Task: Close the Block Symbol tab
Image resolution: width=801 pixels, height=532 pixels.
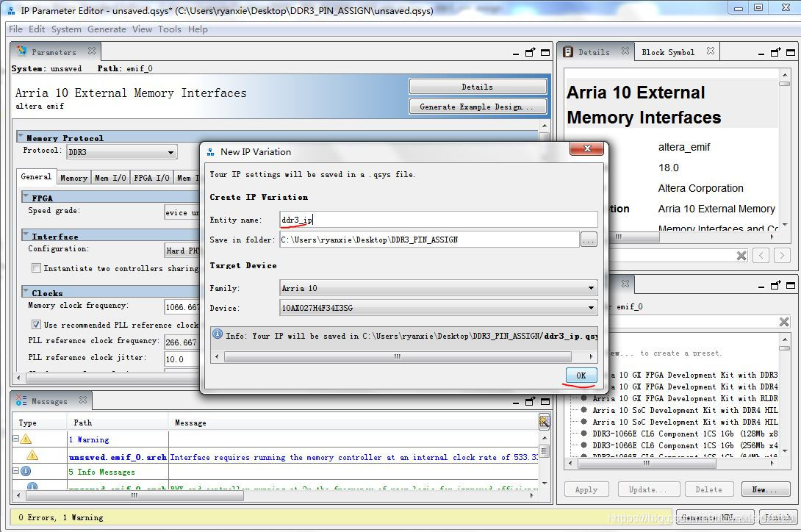Action: click(711, 51)
